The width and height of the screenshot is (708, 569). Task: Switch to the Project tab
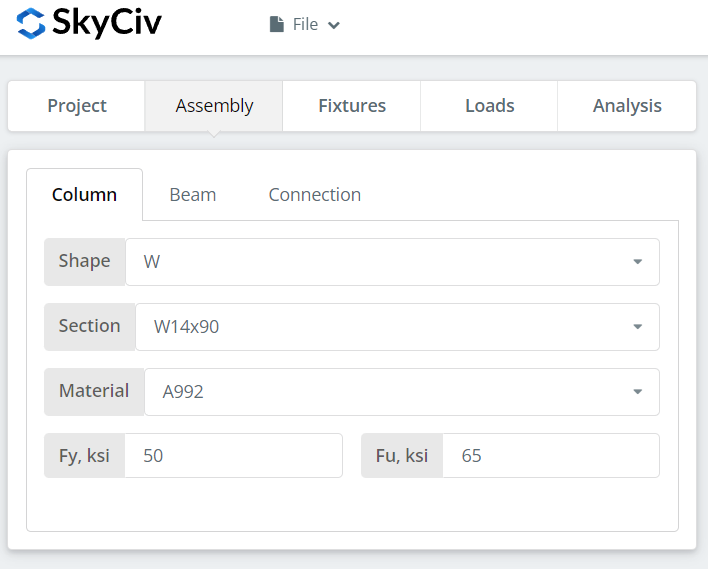coord(77,106)
